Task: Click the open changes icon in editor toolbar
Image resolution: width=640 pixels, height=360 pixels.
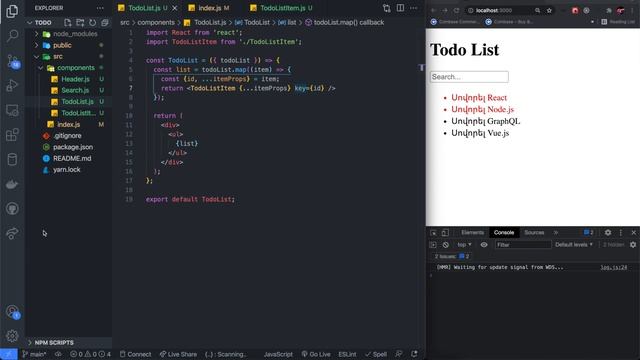Action: (387, 8)
